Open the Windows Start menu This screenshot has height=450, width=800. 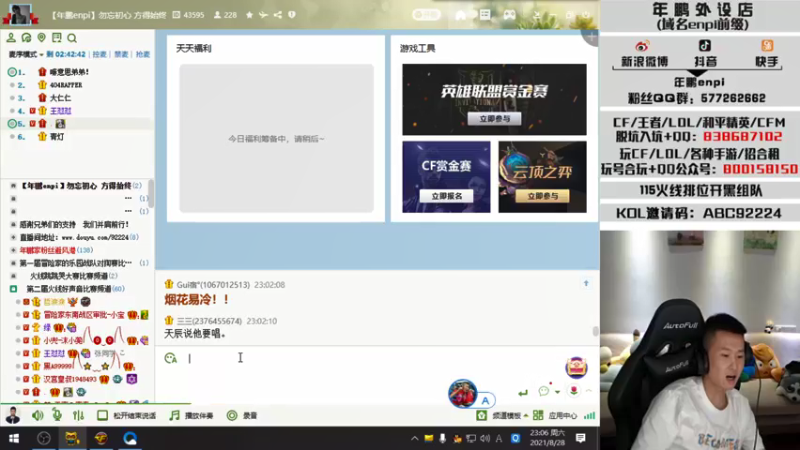click(x=14, y=438)
